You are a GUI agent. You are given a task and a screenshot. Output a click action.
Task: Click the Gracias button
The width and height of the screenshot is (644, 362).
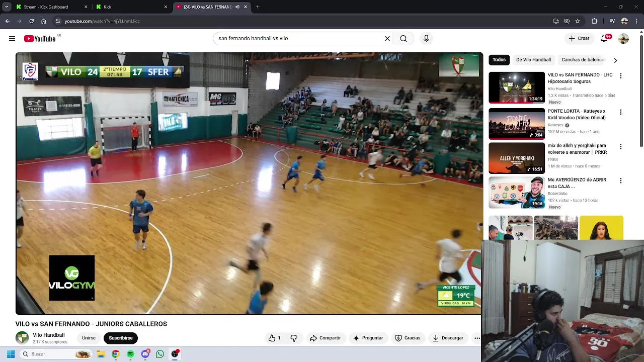[x=408, y=338]
